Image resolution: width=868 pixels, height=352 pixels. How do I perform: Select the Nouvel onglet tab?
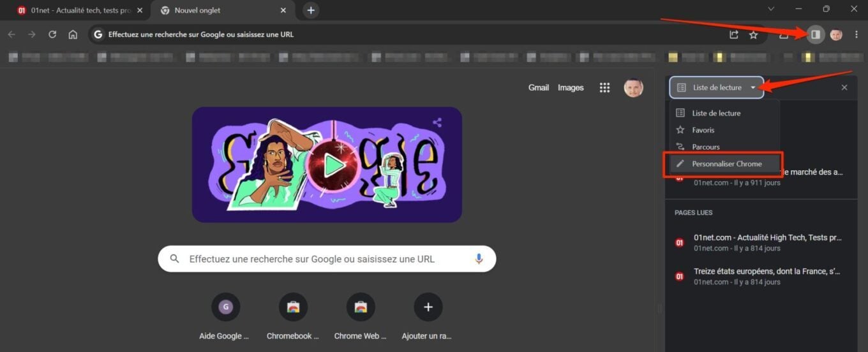tap(223, 10)
